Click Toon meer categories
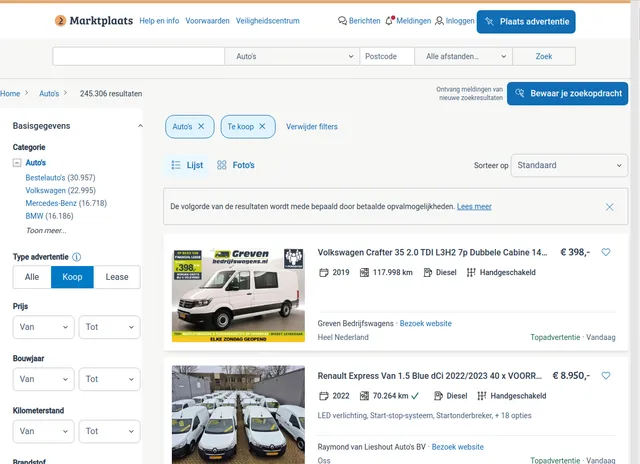Image resolution: width=640 pixels, height=464 pixels. click(46, 231)
